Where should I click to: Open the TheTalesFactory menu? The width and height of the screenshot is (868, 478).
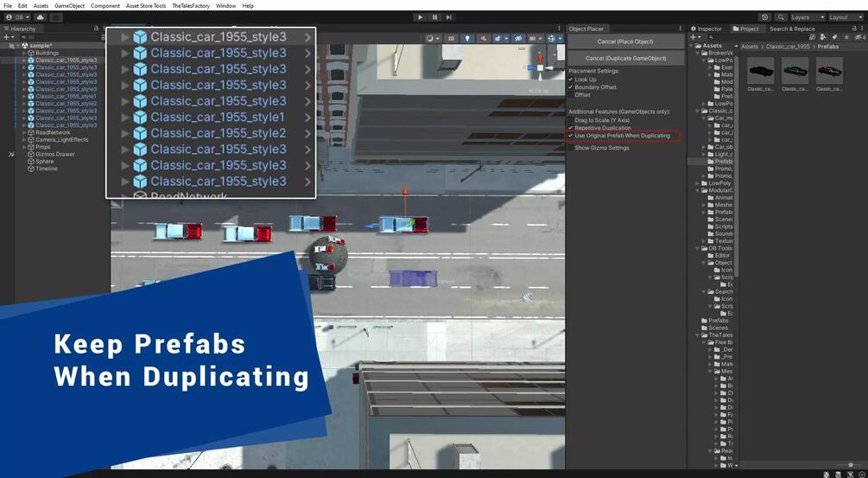[x=191, y=5]
